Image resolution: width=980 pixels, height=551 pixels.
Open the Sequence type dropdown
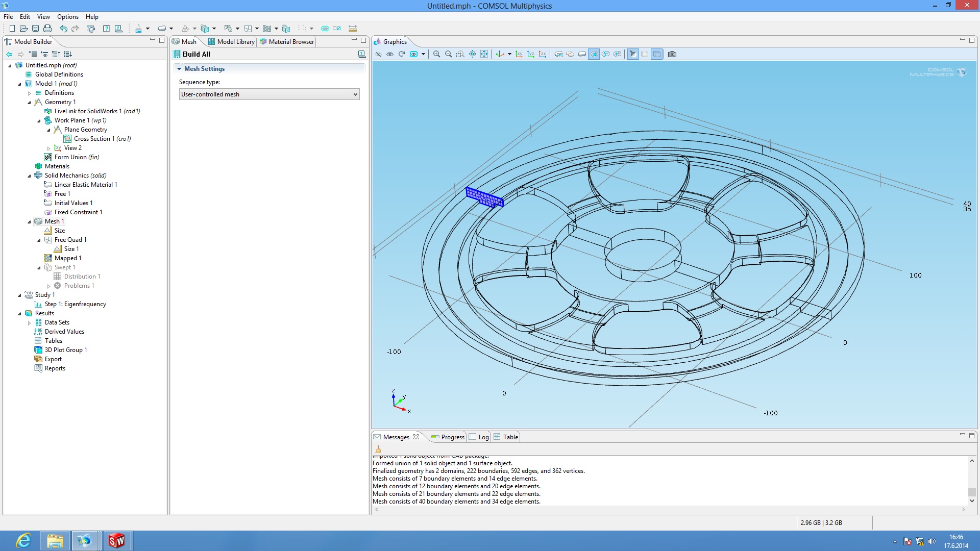(269, 94)
